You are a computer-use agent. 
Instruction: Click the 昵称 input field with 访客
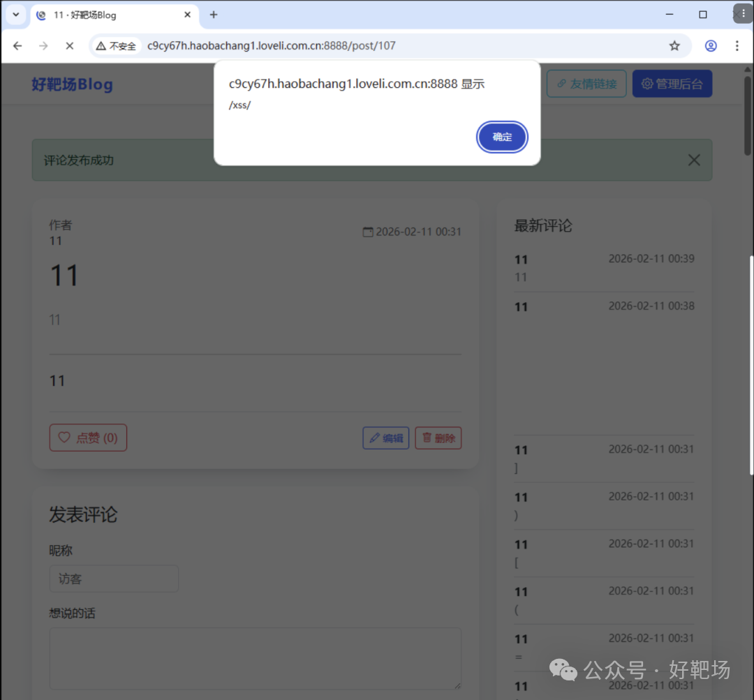pos(114,579)
